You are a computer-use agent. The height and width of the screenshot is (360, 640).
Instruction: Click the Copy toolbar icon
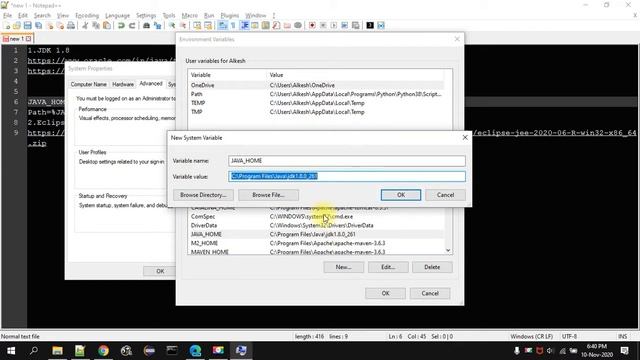[96, 25]
